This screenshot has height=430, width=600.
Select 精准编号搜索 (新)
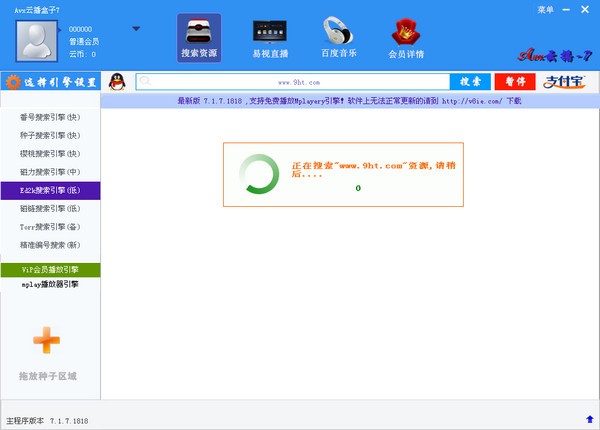51,245
